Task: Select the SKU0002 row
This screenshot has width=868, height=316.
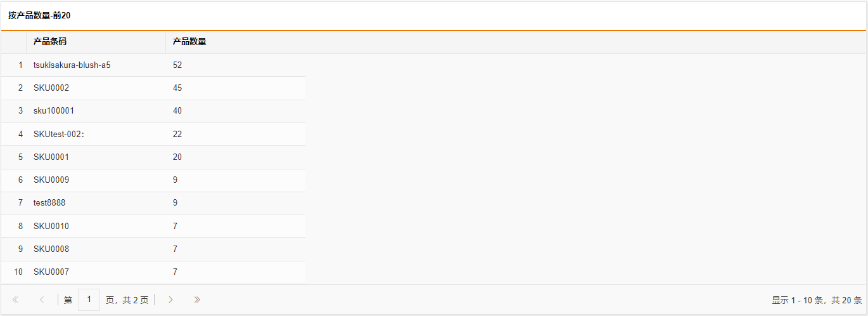Action: pyautogui.click(x=153, y=88)
